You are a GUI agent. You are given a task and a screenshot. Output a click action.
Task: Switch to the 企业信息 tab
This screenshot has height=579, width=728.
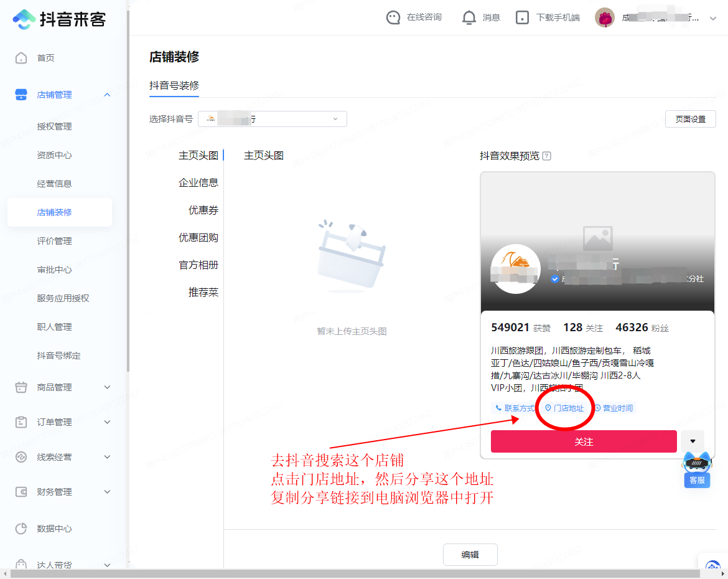click(x=198, y=183)
